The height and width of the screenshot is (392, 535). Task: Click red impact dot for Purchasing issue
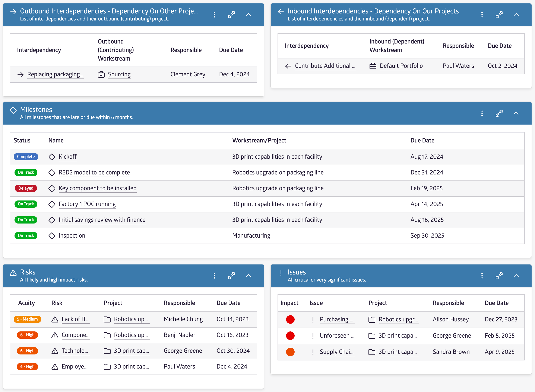coord(290,320)
